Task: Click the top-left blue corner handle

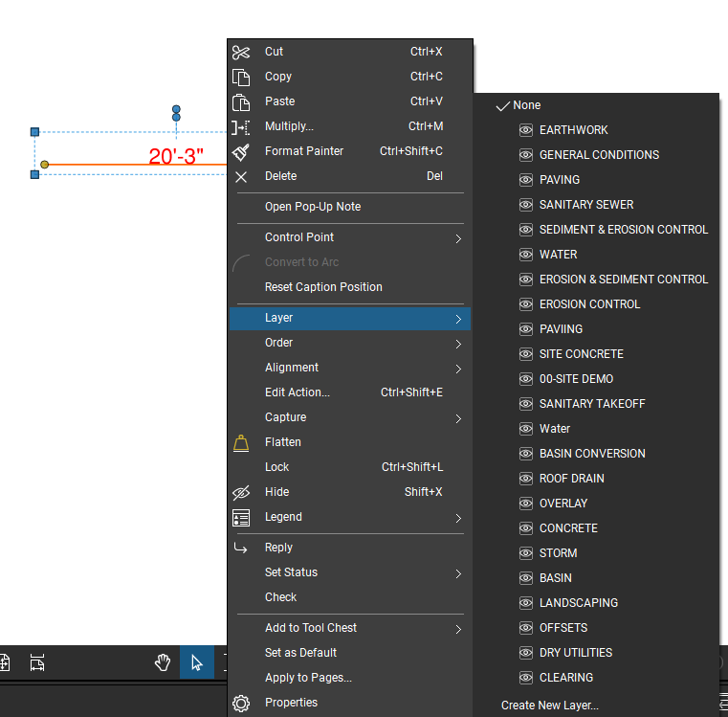Action: coord(34,132)
